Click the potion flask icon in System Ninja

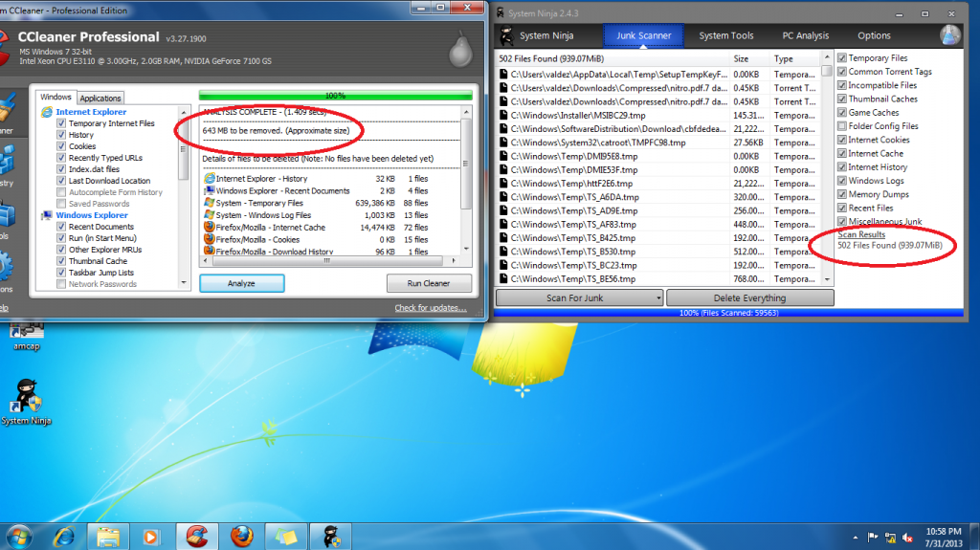[x=948, y=35]
